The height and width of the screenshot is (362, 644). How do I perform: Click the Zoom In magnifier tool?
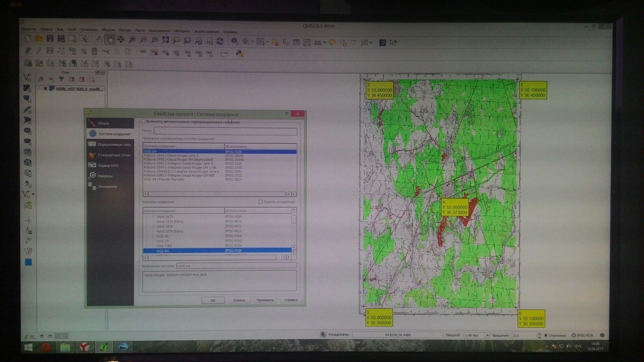pos(132,40)
